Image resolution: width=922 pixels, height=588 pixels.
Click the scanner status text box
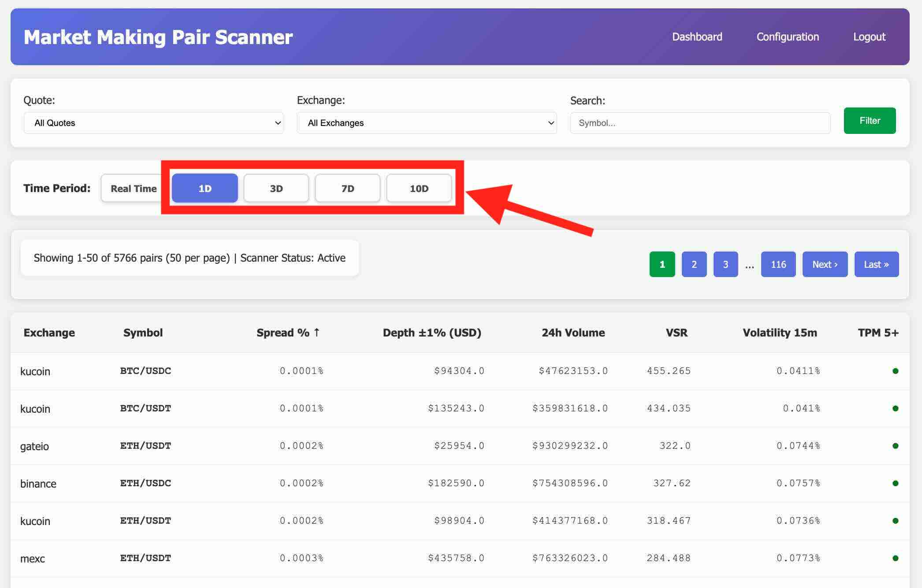click(x=190, y=258)
